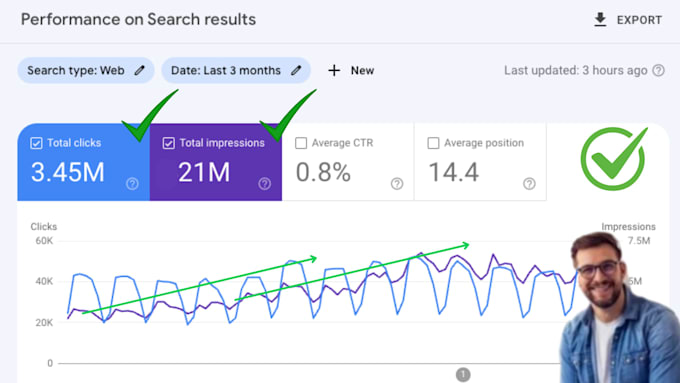Click the EXPORT button
Image resolution: width=680 pixels, height=383 pixels.
click(628, 20)
